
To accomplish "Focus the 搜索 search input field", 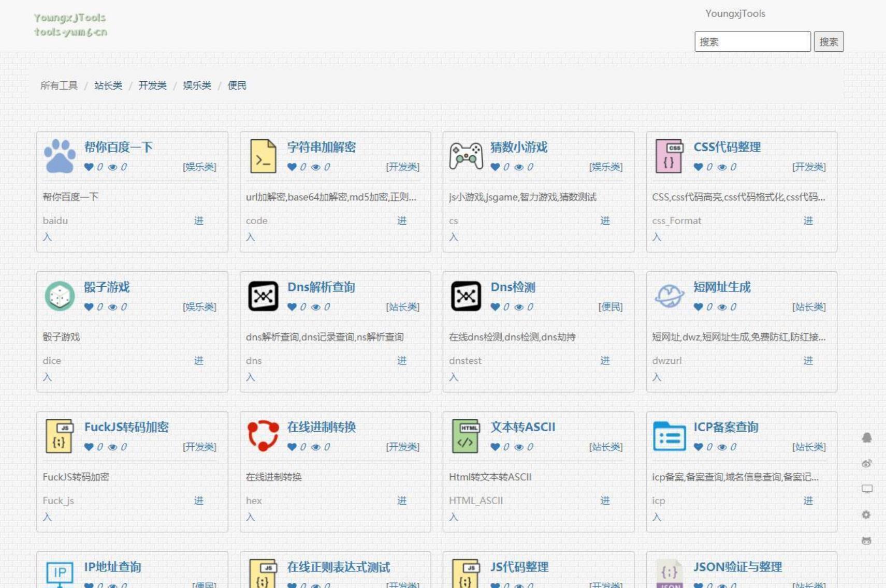I will click(x=752, y=42).
